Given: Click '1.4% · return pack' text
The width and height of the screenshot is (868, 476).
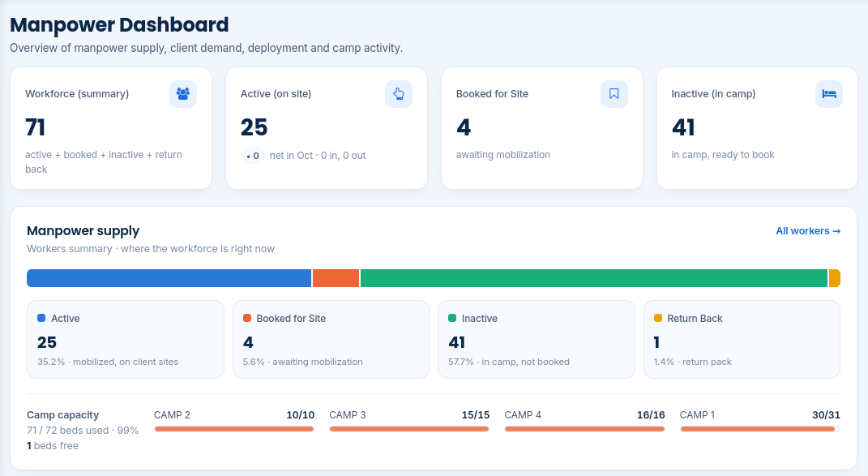Looking at the screenshot, I should [x=692, y=362].
